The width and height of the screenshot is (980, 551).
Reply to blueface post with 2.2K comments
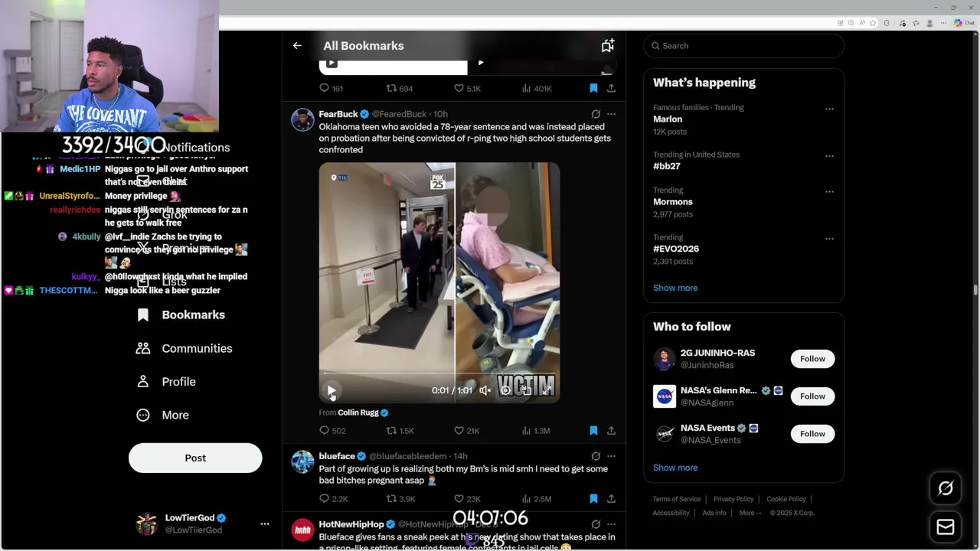click(x=333, y=499)
